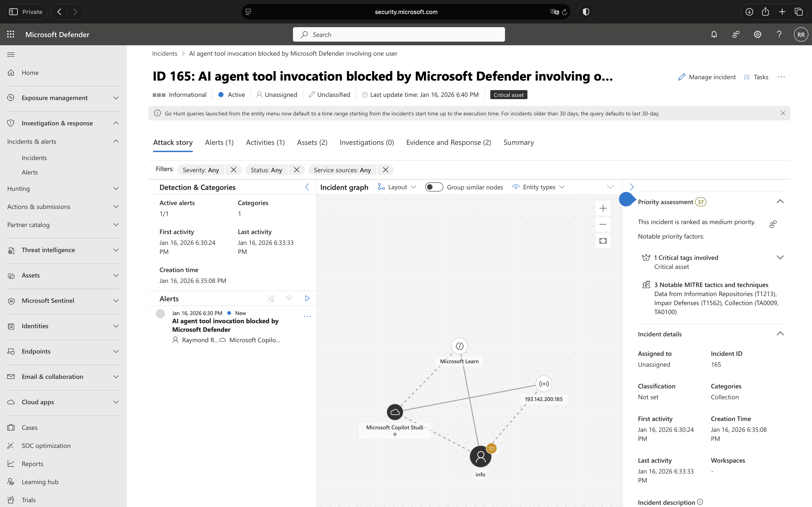812x507 pixels.
Task: Click the zoom in plus icon on graph
Action: (x=603, y=208)
